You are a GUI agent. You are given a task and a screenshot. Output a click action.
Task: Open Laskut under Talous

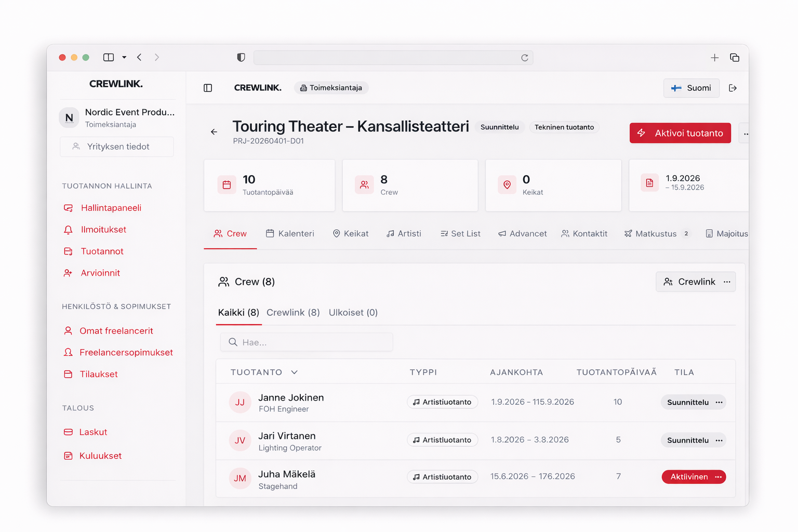point(85,432)
